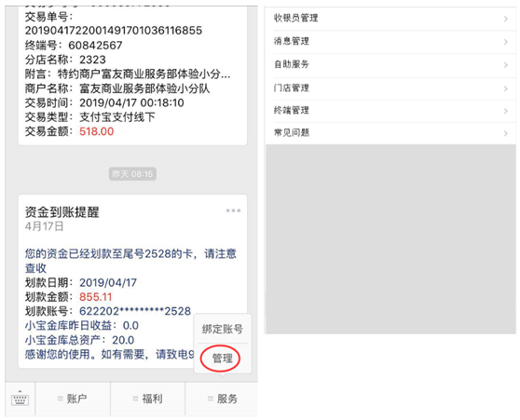
Task: Click the chevron beside 门店管理
Action: pos(506,88)
